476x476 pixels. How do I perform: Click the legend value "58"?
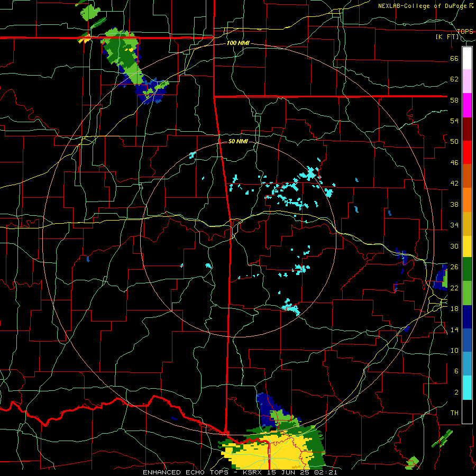tap(454, 100)
